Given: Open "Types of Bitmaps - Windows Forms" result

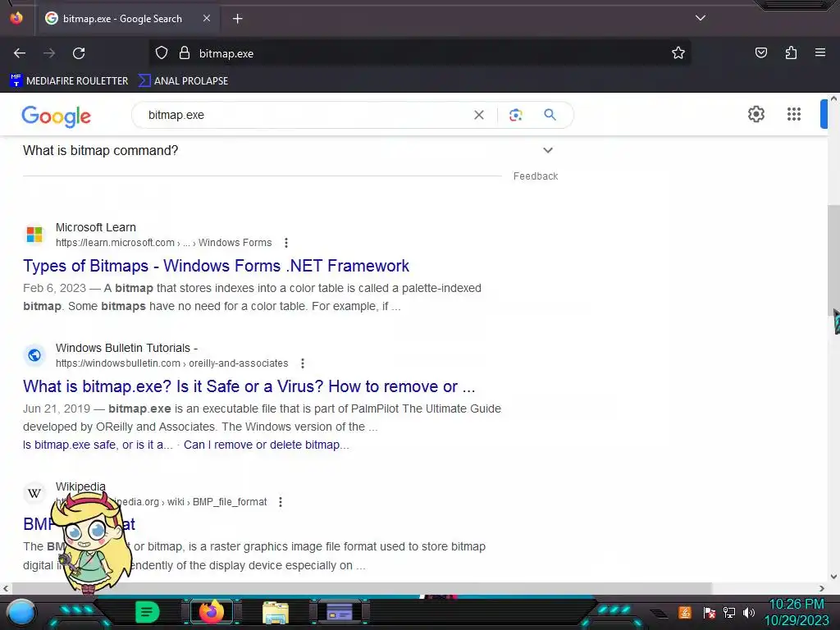Looking at the screenshot, I should (216, 266).
